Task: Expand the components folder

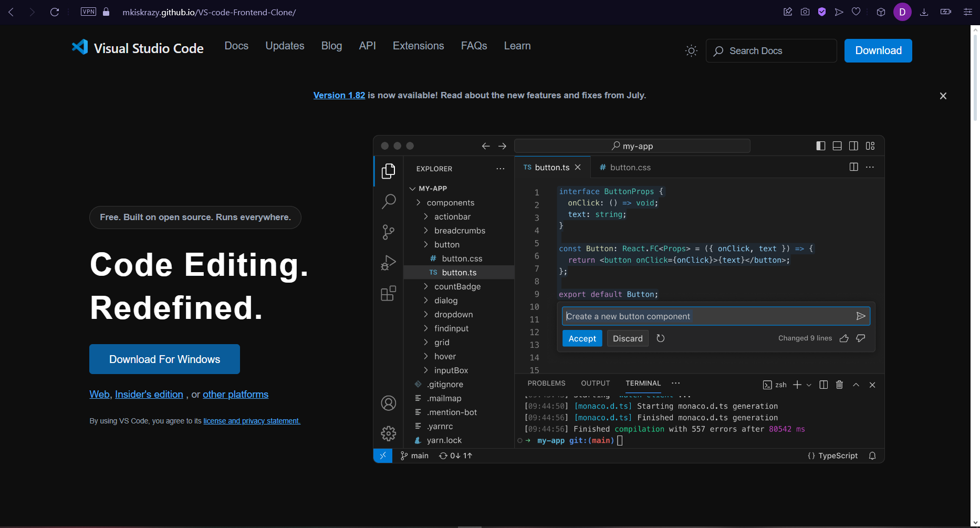Action: point(419,202)
